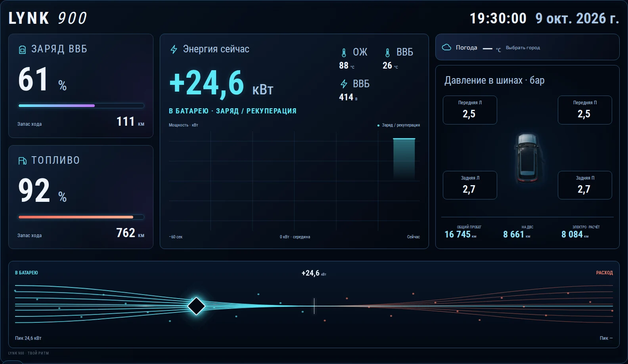This screenshot has height=364, width=628.
Task: Click the cloud weather icon
Action: pyautogui.click(x=446, y=47)
